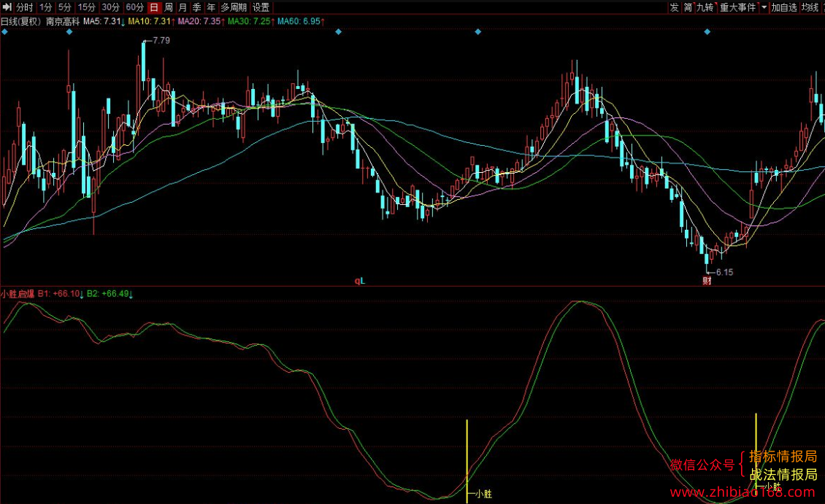This screenshot has height=504, width=825.
Task: Select the 1分 period tab
Action: [46, 7]
